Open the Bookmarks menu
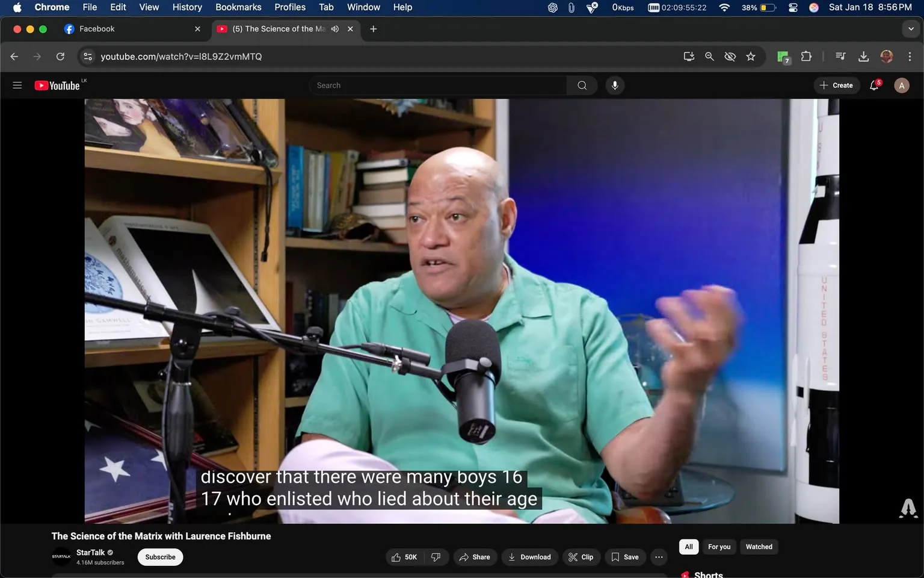924x578 pixels. coord(238,7)
